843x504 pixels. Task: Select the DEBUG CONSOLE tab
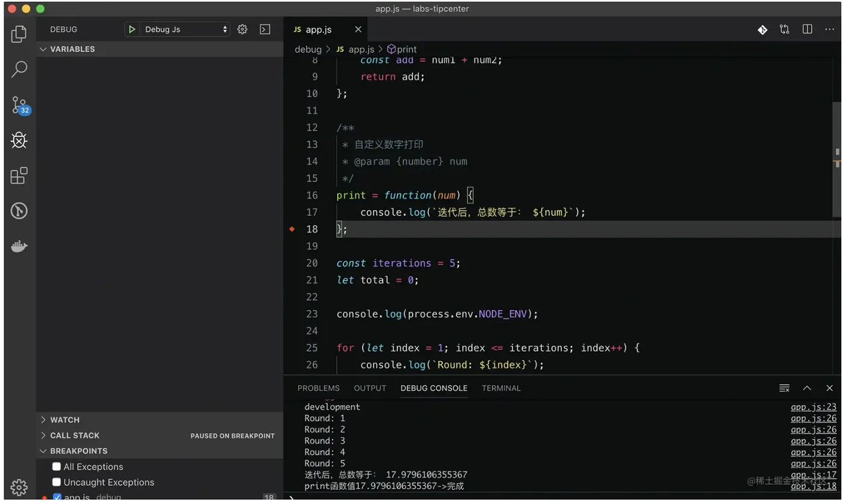point(434,388)
